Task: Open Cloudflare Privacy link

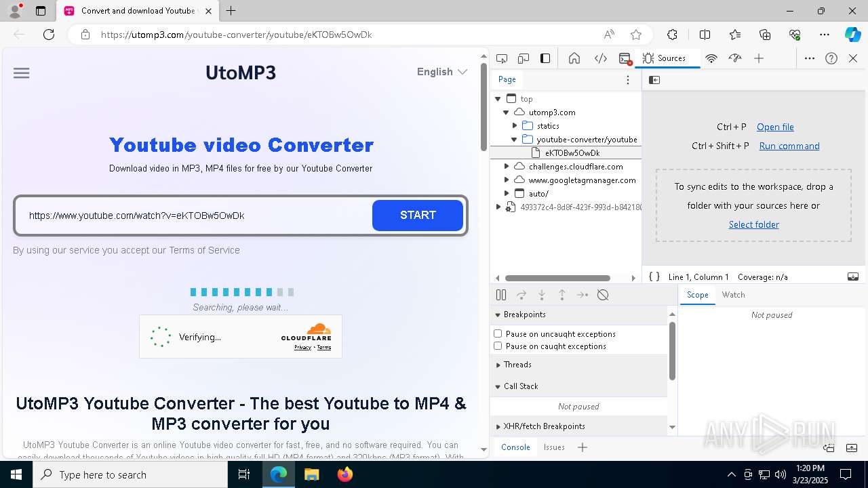Action: coord(302,347)
